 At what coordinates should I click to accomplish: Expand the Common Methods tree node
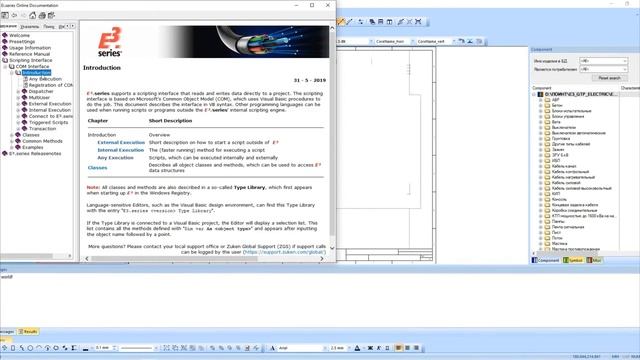point(12,141)
